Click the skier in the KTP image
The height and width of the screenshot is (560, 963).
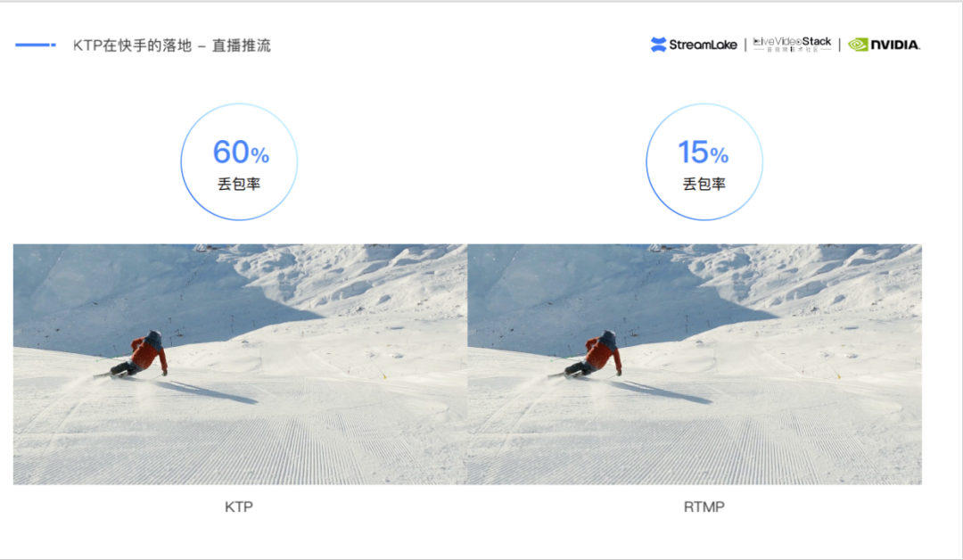coord(140,354)
